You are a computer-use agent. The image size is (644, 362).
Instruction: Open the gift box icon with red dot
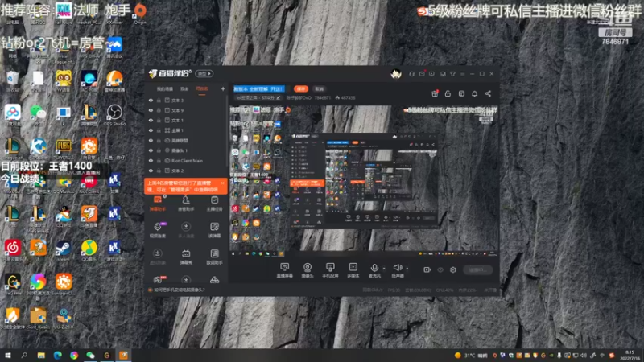coord(435,93)
